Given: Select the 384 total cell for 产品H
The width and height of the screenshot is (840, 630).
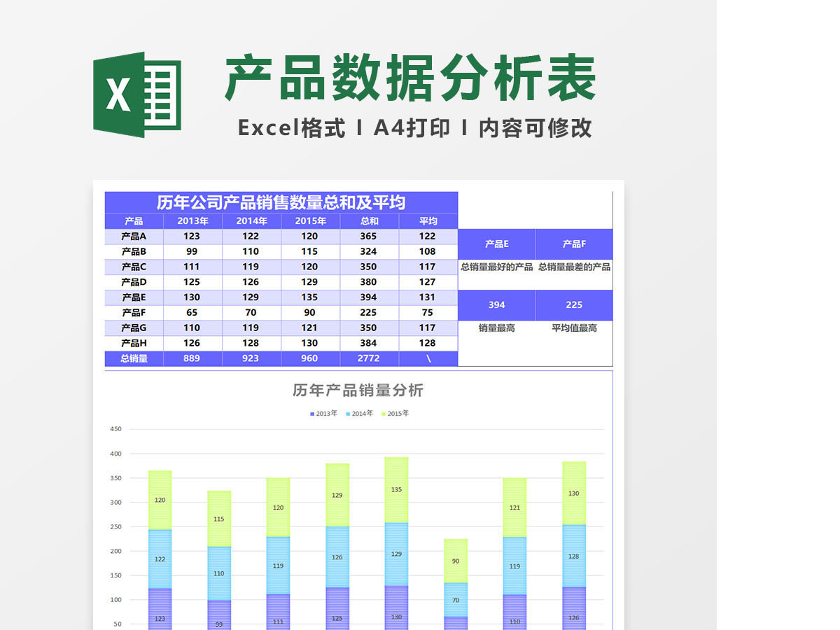Looking at the screenshot, I should pos(369,343).
